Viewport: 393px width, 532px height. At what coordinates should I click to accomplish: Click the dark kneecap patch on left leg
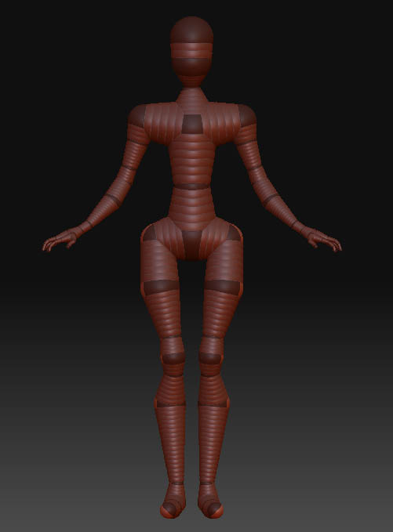coord(173,358)
